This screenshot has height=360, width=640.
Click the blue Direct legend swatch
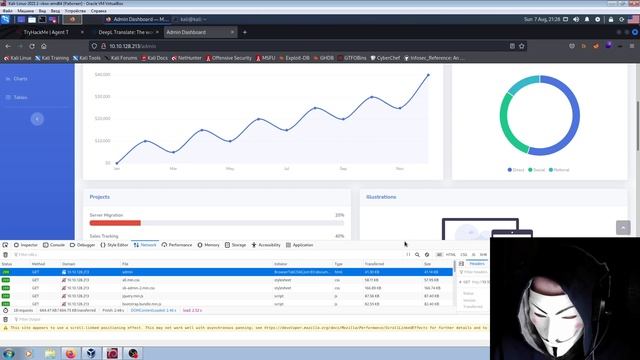509,170
